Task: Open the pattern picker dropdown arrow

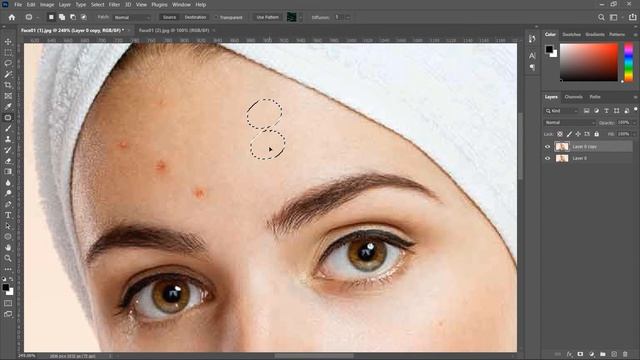Action: point(301,18)
